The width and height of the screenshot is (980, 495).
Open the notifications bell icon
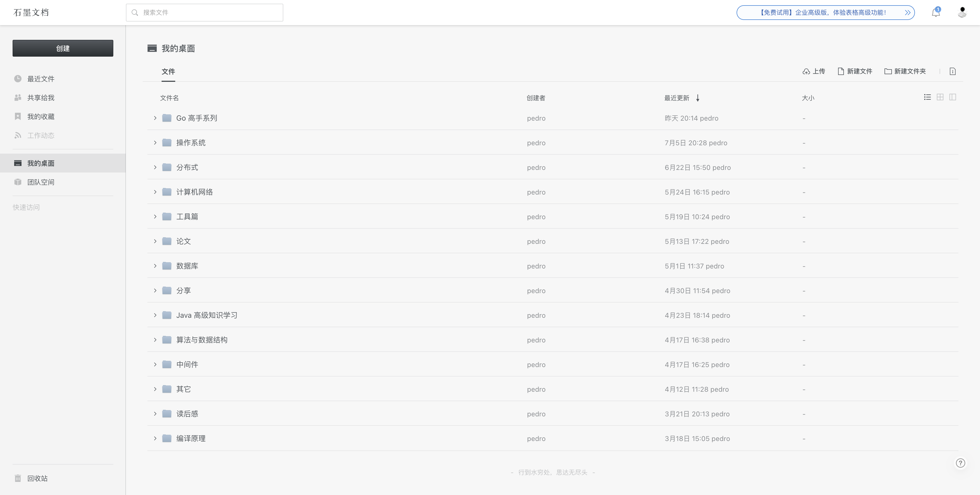(935, 13)
